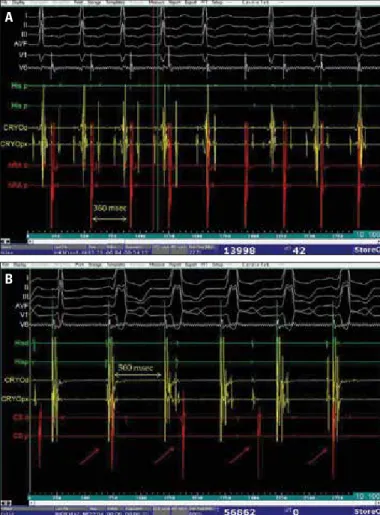Select the V1 lead label in panel B
Screen dimensions: 380x515
[24, 315]
